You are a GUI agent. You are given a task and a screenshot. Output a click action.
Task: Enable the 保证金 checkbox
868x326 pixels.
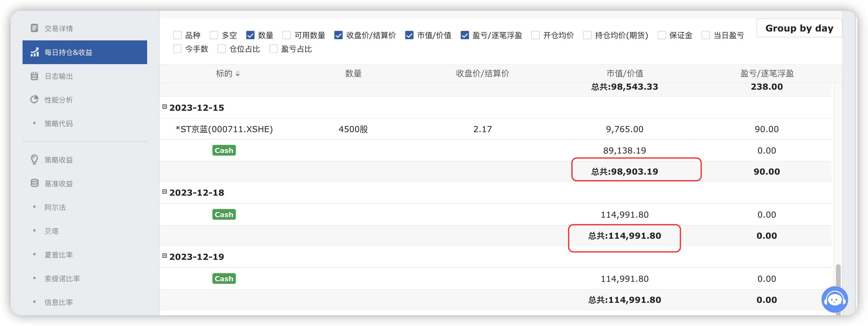pos(662,35)
